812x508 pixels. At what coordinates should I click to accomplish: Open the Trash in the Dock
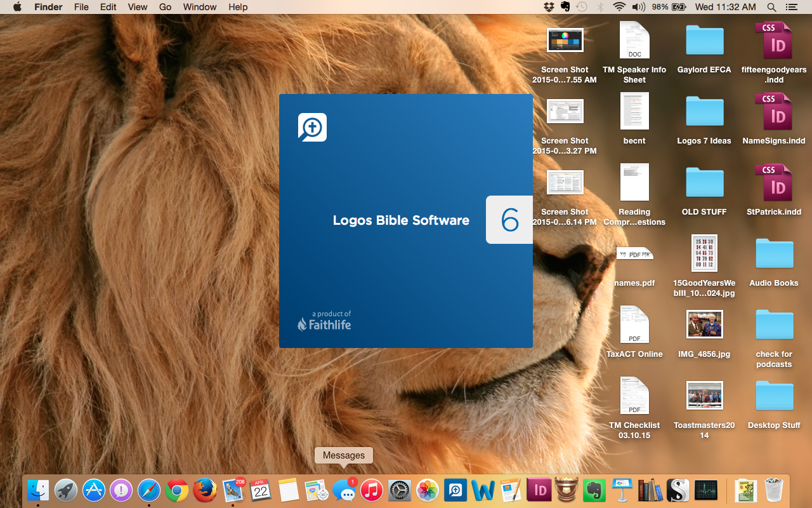pyautogui.click(x=774, y=490)
